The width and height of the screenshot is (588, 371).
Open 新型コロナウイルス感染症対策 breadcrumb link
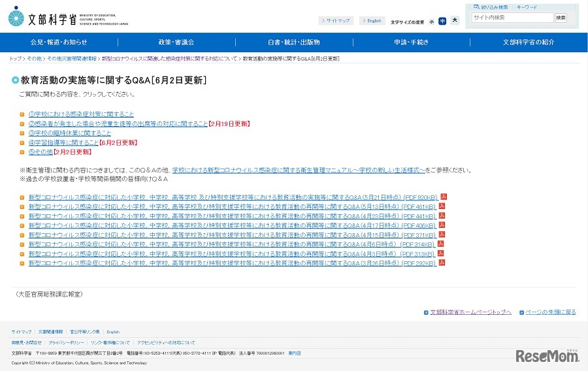click(169, 59)
